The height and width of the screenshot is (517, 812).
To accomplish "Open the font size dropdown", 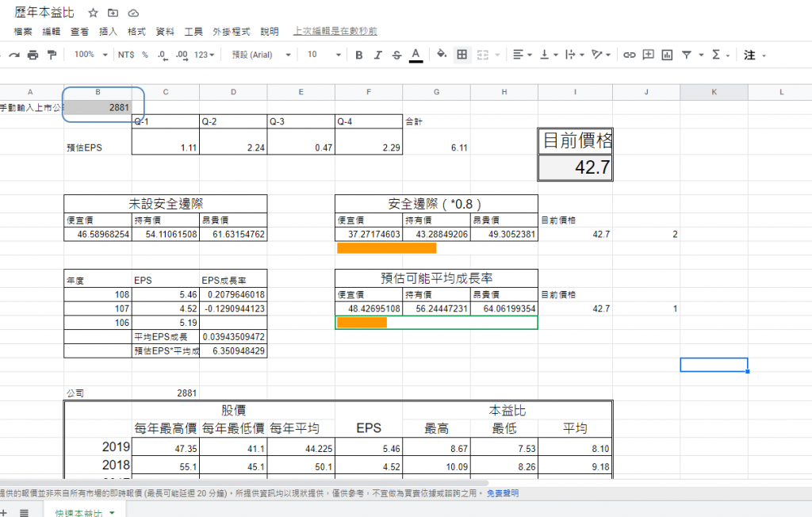I will pos(324,55).
